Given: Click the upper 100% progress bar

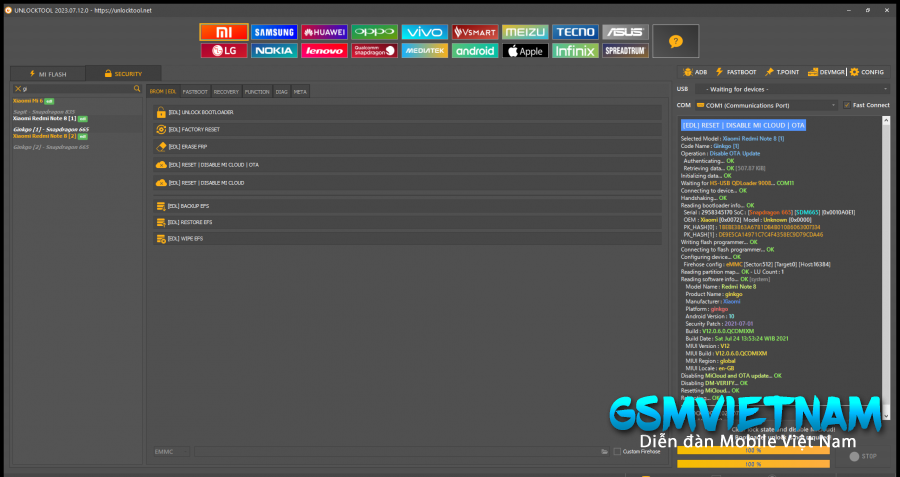Looking at the screenshot, I should pos(753,451).
